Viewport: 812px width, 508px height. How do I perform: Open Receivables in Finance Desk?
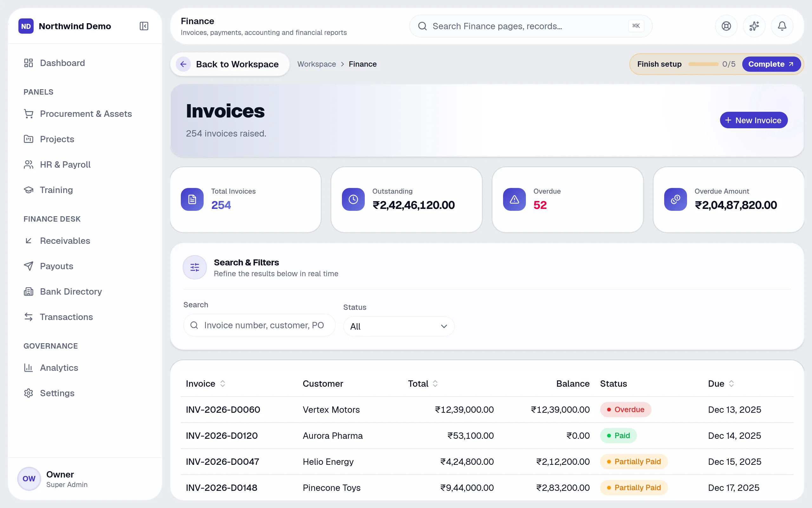(85, 241)
